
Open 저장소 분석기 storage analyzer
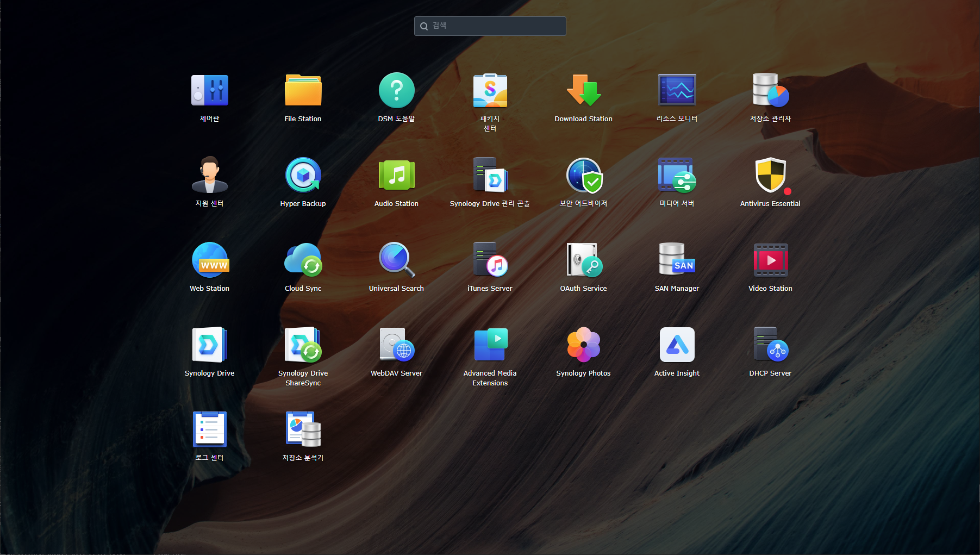pyautogui.click(x=303, y=429)
